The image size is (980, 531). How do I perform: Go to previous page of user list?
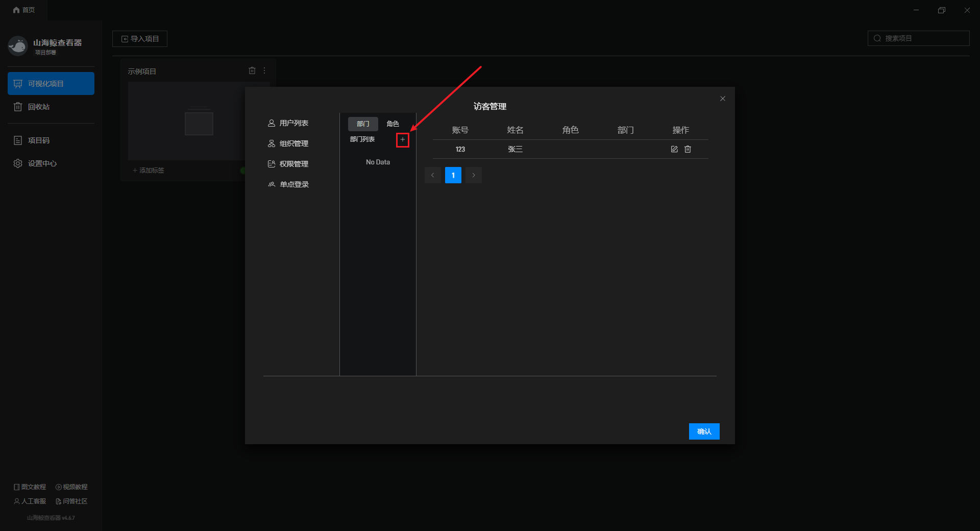coord(432,175)
